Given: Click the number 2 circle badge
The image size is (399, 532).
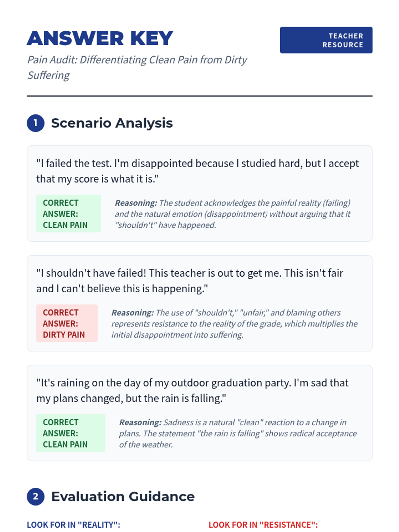Looking at the screenshot, I should pyautogui.click(x=36, y=496).
